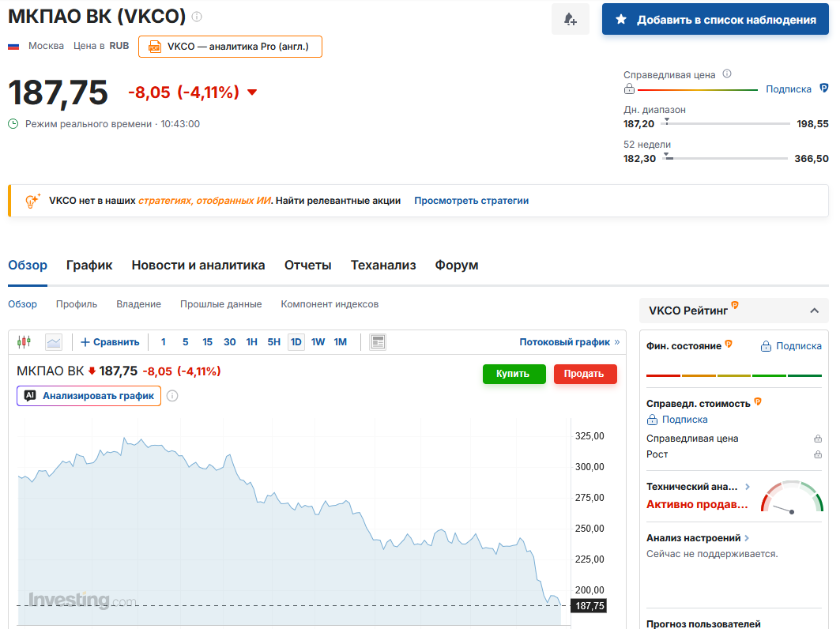Select main Обзор tab
The image size is (840, 629).
[x=28, y=266]
